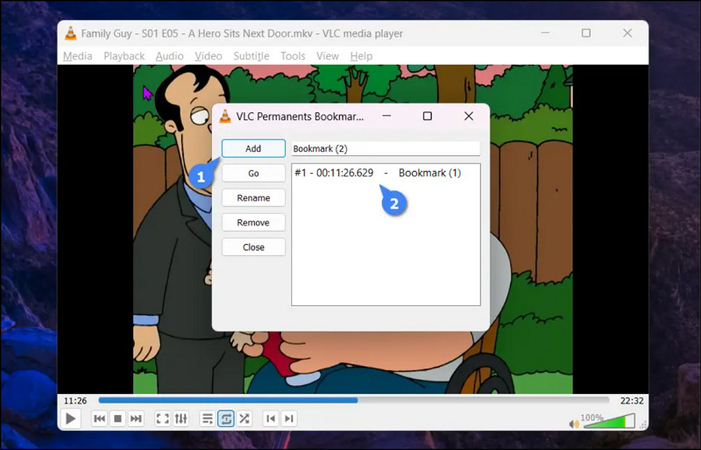Open the Audio menu
This screenshot has height=450, width=701.
click(x=169, y=56)
